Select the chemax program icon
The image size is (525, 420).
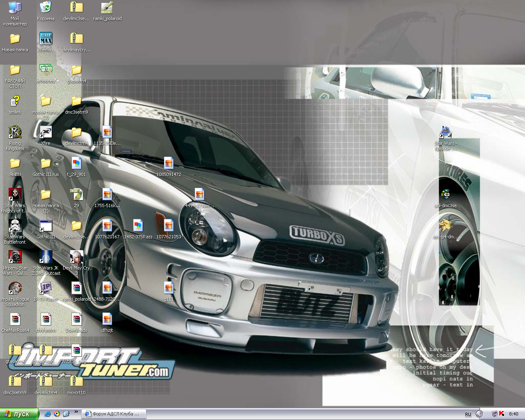[x=46, y=39]
